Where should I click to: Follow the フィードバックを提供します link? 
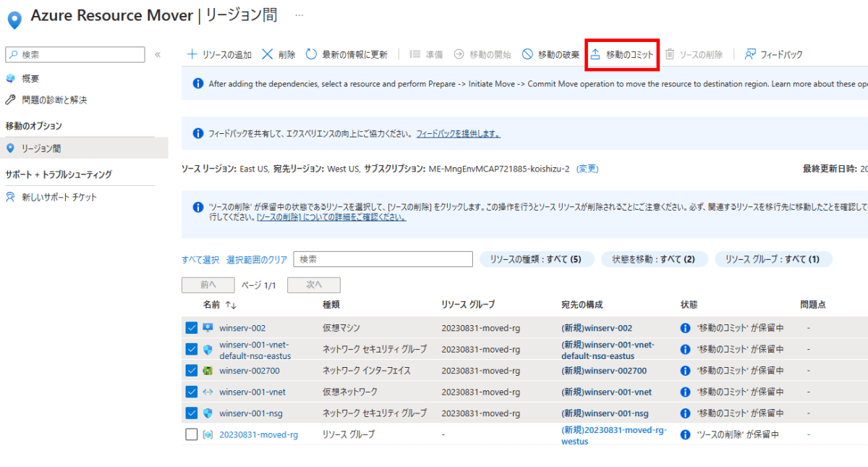(458, 134)
